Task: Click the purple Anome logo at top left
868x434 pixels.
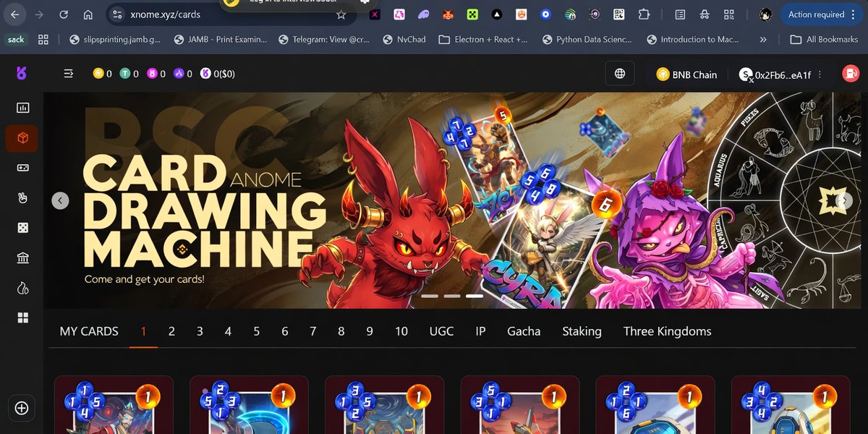Action: click(21, 73)
